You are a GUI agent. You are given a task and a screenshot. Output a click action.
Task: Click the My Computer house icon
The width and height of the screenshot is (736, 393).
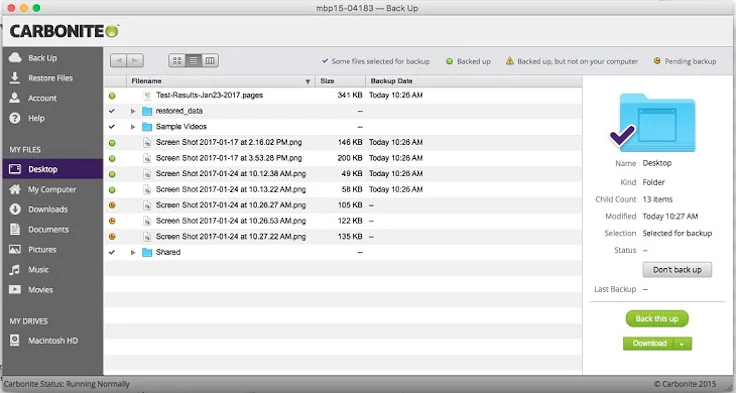pyautogui.click(x=15, y=189)
